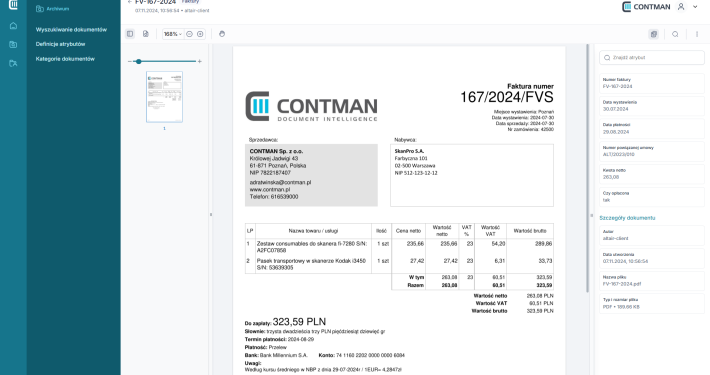Select the hand pan tool
The height and width of the screenshot is (375, 710).
coord(222,34)
